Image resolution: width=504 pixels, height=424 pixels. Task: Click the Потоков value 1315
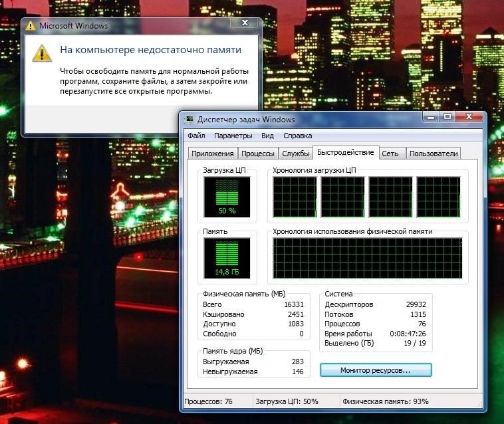418,314
